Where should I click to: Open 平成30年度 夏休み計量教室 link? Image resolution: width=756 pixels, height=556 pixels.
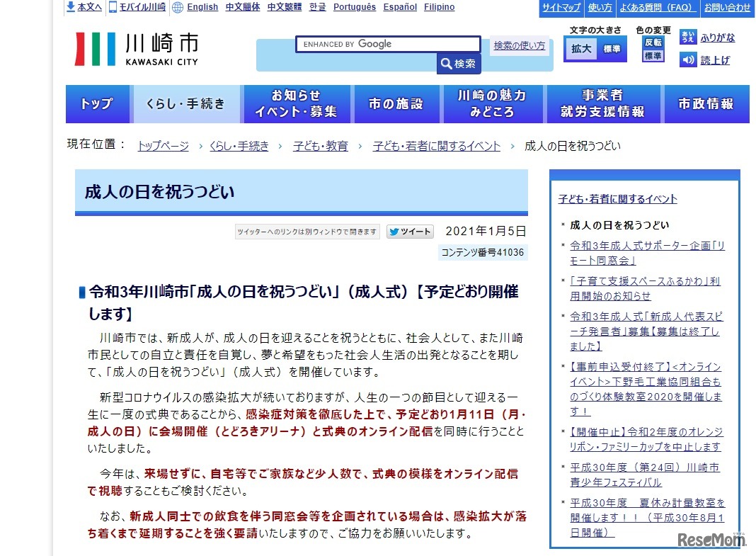pos(647,518)
